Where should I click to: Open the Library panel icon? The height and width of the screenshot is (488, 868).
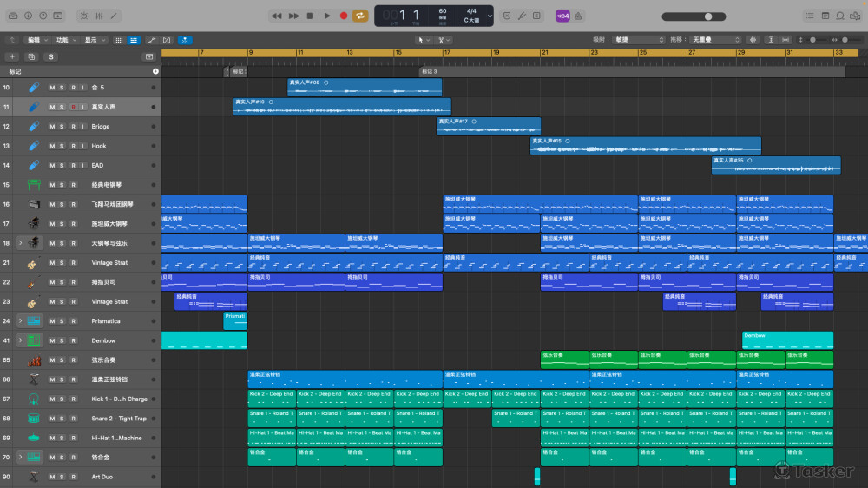click(x=13, y=16)
